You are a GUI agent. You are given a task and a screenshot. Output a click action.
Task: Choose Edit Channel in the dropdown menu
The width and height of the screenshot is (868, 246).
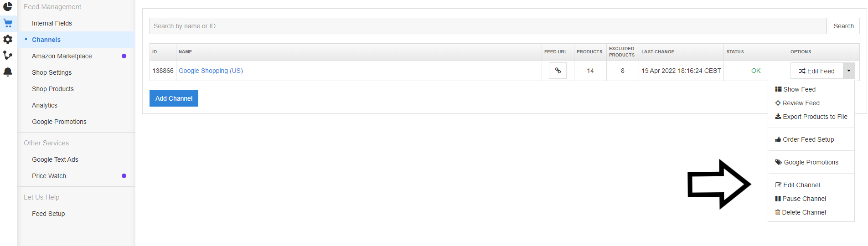pyautogui.click(x=801, y=185)
